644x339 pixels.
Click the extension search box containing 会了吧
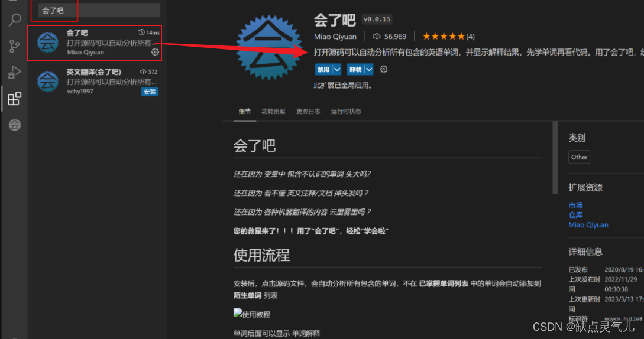pos(99,10)
